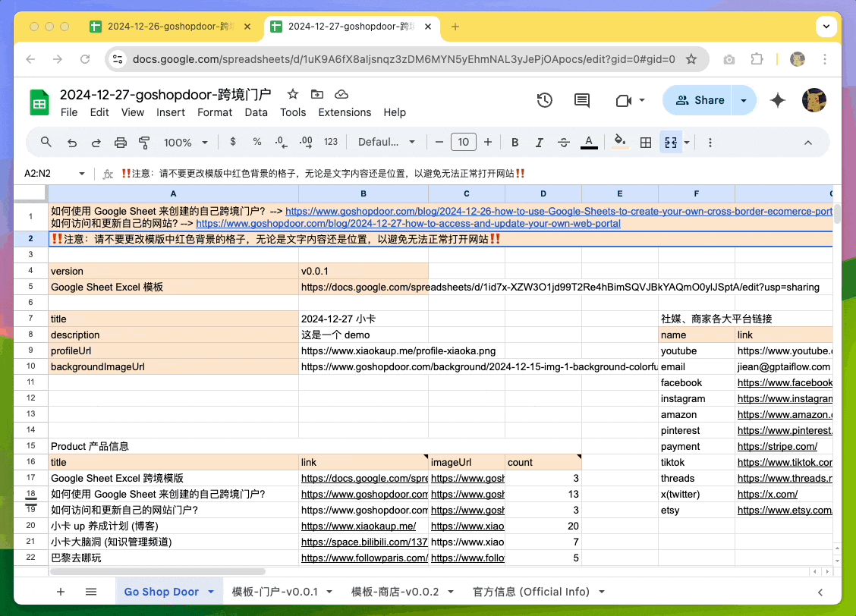Viewport: 856px width, 616px height.
Task: Open the x.com link
Action: click(x=767, y=495)
